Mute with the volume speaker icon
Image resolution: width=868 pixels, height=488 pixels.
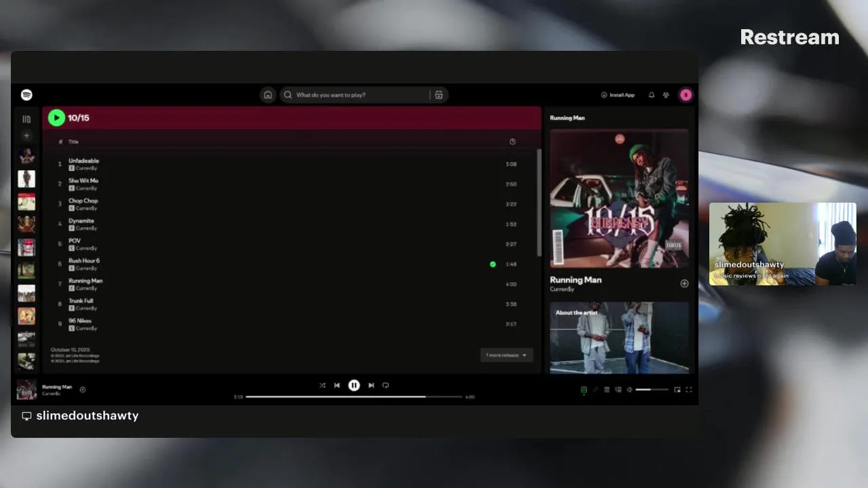click(x=629, y=390)
